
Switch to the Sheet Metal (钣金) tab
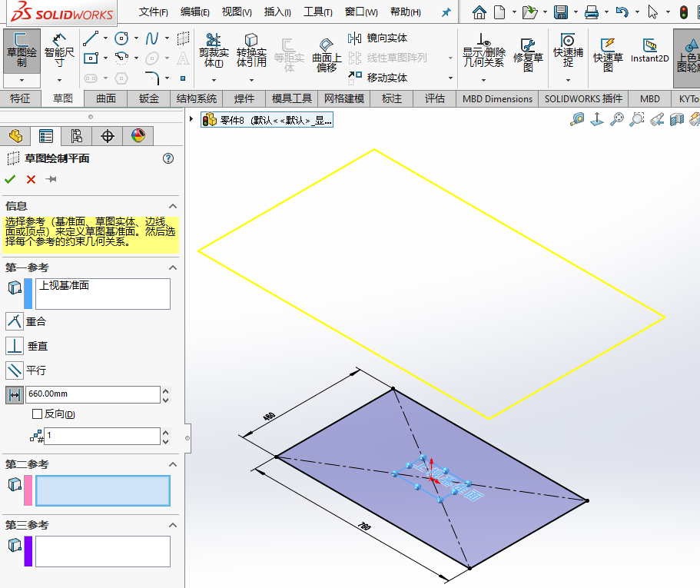point(148,98)
